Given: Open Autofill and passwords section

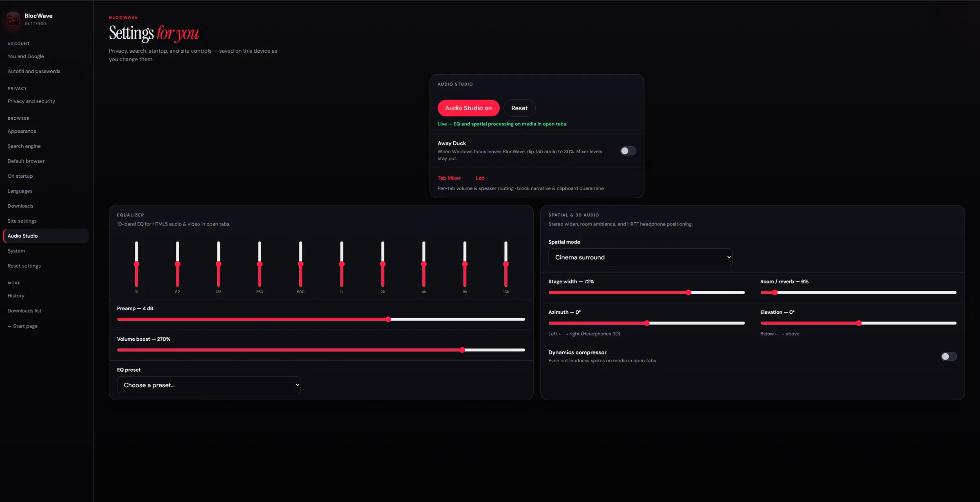Looking at the screenshot, I should click(46, 71).
